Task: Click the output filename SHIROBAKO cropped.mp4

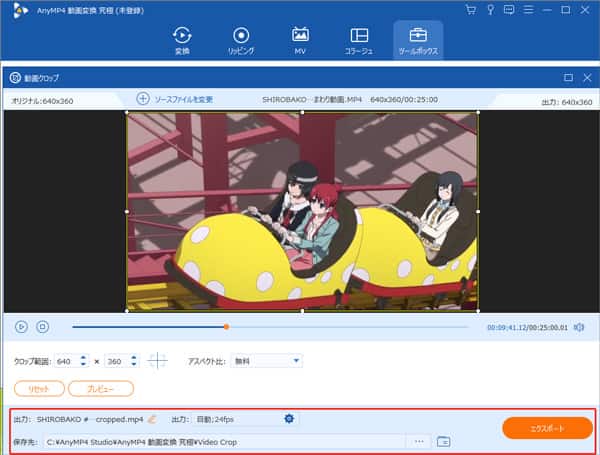Action: click(90, 419)
